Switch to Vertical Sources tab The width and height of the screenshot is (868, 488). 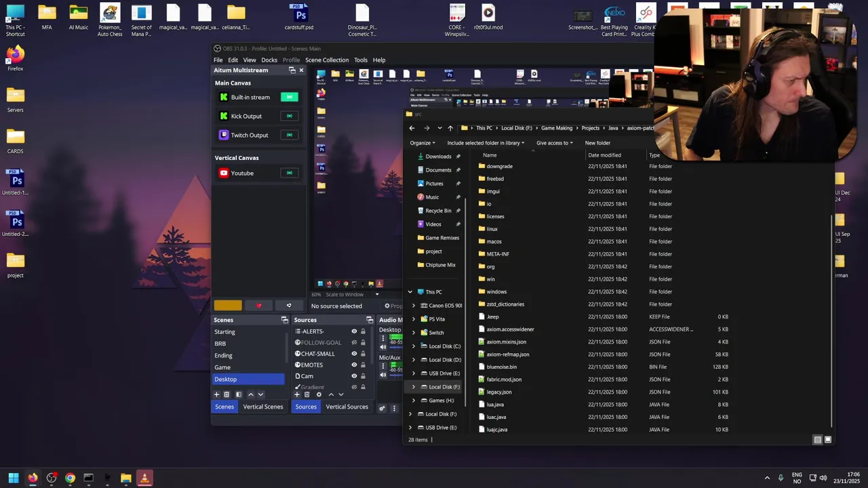tap(347, 407)
